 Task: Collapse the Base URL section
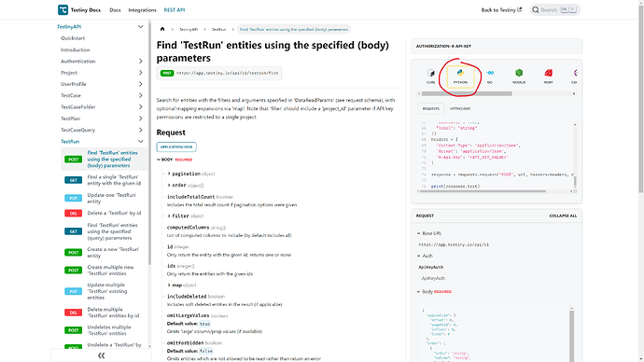pos(418,233)
